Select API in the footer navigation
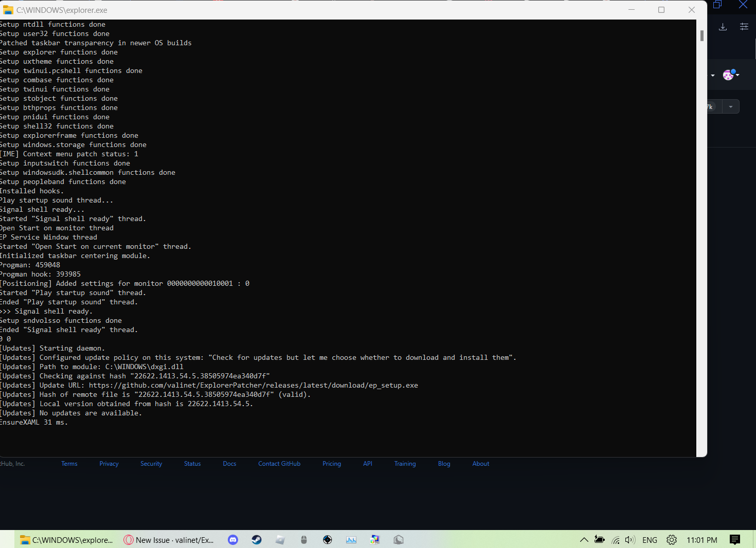 click(x=367, y=463)
